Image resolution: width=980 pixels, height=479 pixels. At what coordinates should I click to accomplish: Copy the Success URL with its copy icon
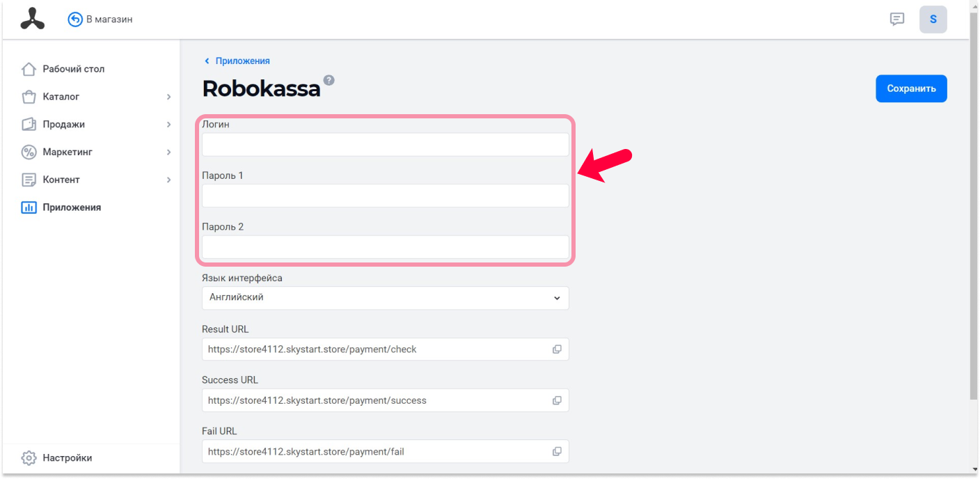[557, 400]
